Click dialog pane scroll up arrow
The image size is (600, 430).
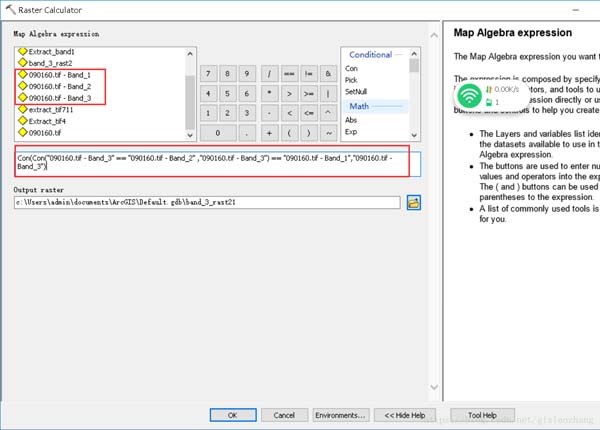(434, 35)
